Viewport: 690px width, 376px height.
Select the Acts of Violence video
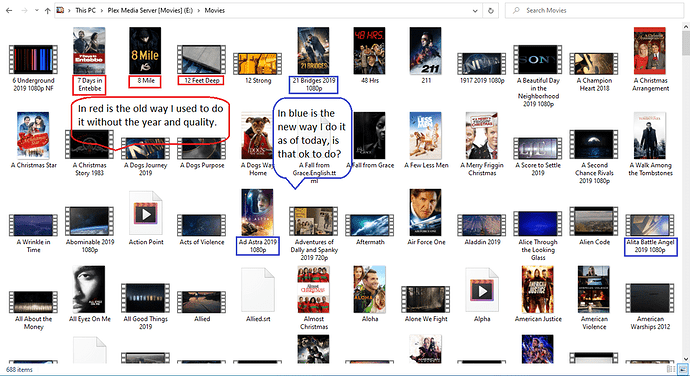click(x=202, y=225)
